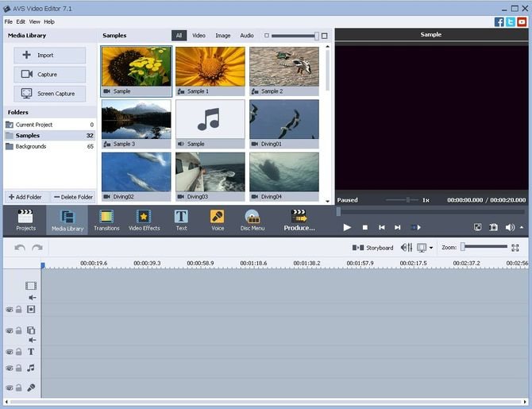
Task: Select the Samples folder
Action: pos(49,136)
